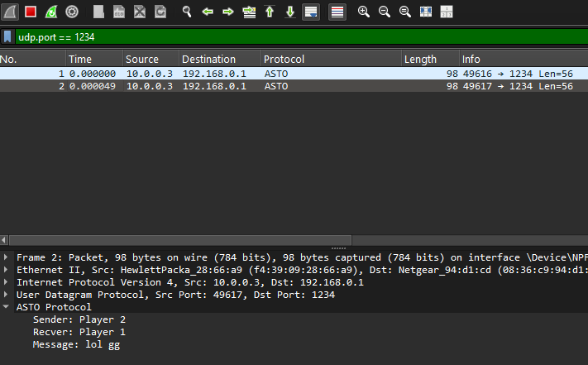This screenshot has width=588, height=365.
Task: Zoom in on packet text
Action: click(x=363, y=12)
